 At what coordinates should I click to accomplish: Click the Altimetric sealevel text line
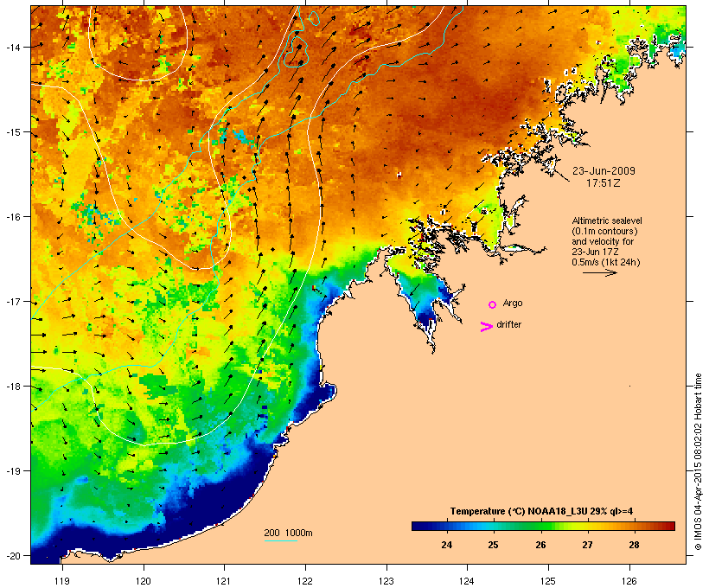coord(607,220)
